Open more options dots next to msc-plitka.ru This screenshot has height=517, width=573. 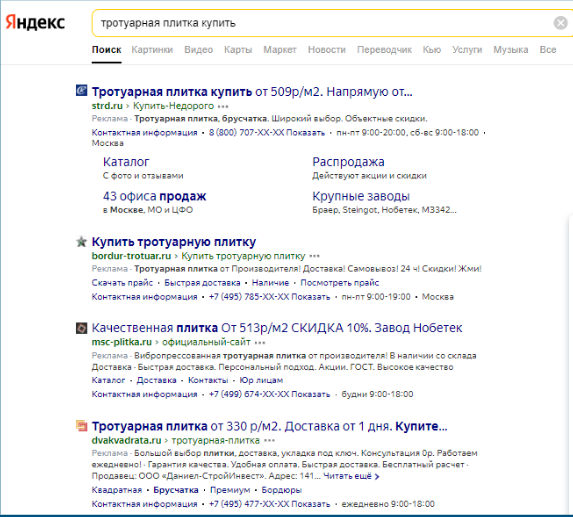coord(260,343)
